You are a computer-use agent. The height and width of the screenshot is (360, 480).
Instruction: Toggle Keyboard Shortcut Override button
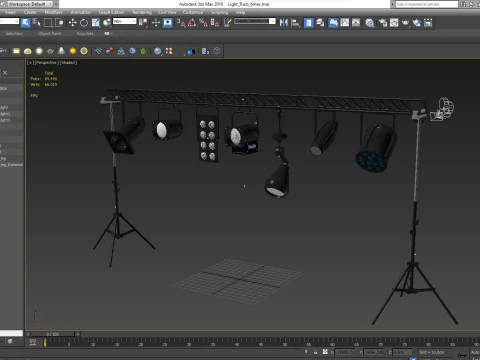[x=167, y=23]
